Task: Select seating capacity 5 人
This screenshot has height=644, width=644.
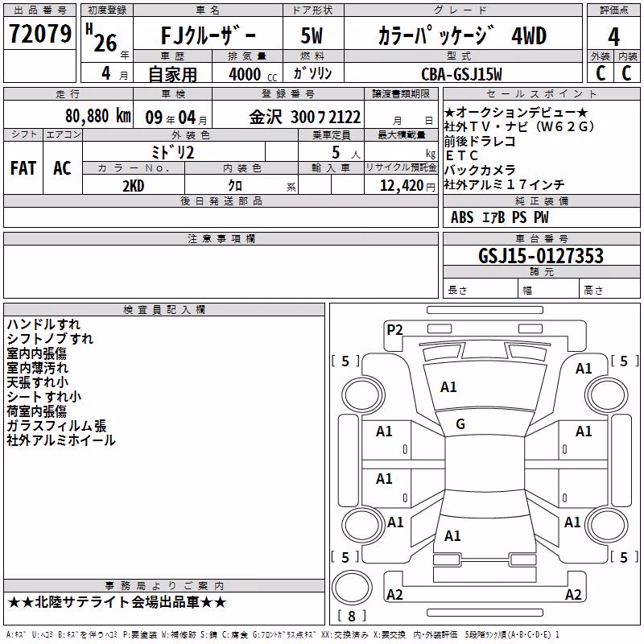Action: pyautogui.click(x=346, y=153)
